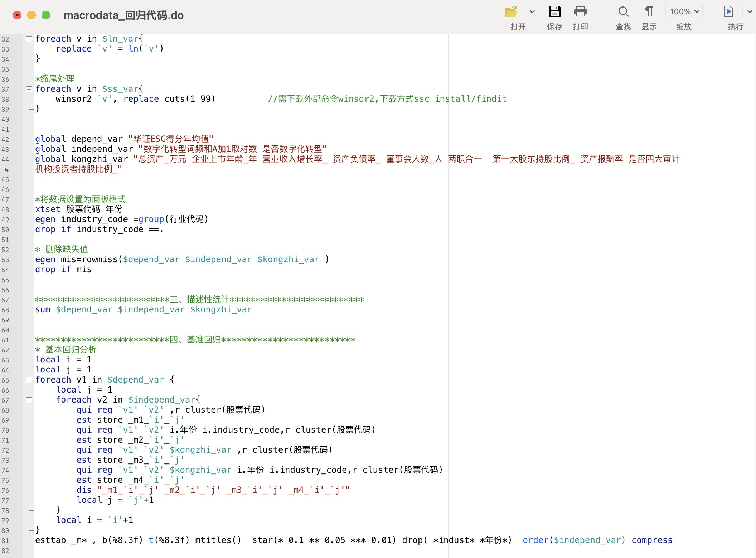This screenshot has height=558, width=756.
Task: Click the comment *将数据设置为面板格式
Action: point(81,199)
